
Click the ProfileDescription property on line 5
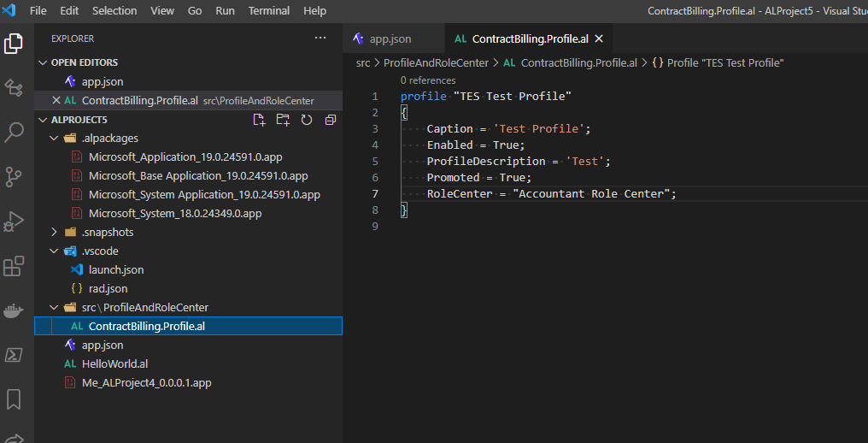tap(485, 161)
